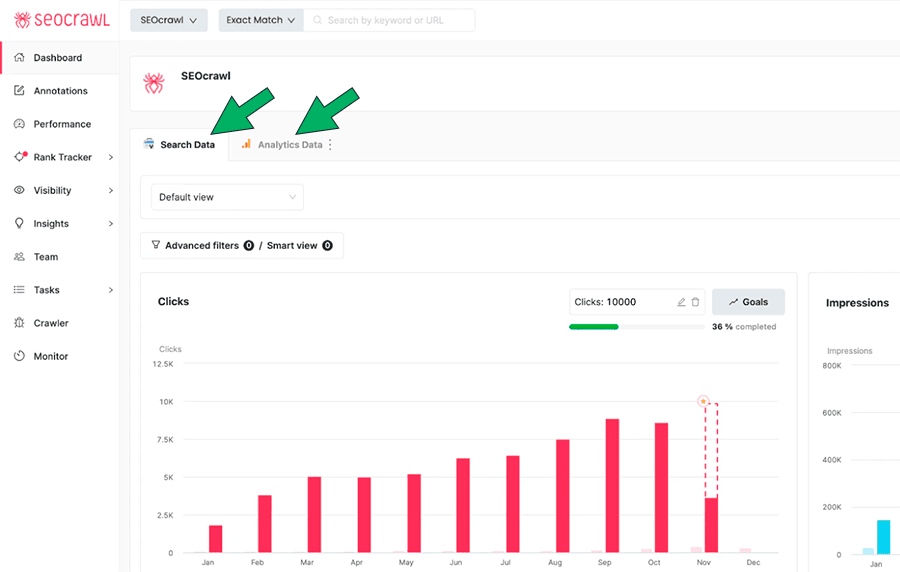This screenshot has width=900, height=572.
Task: Expand the Rank Tracker sidebar submenu
Action: [x=111, y=157]
